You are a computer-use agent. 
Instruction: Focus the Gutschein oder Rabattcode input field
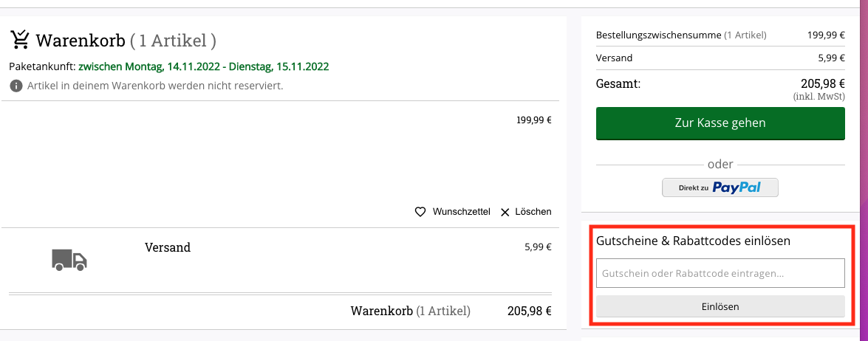coord(720,273)
